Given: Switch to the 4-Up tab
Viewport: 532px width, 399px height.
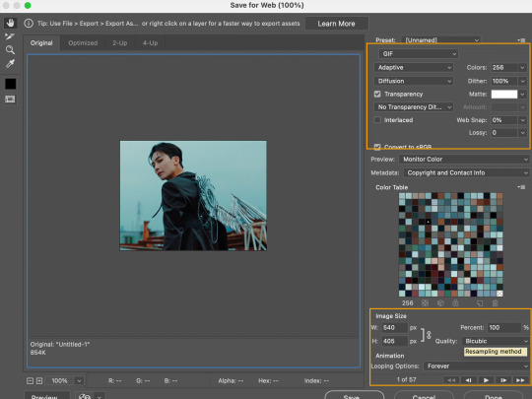Looking at the screenshot, I should pyautogui.click(x=150, y=43).
